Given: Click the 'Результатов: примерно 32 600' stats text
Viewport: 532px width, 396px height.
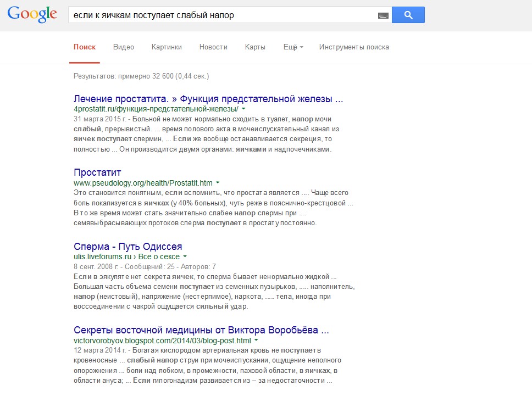Looking at the screenshot, I should [x=141, y=76].
